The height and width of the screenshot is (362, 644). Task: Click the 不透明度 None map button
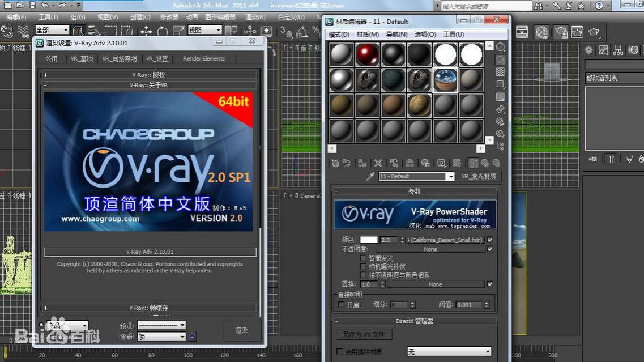coord(430,249)
